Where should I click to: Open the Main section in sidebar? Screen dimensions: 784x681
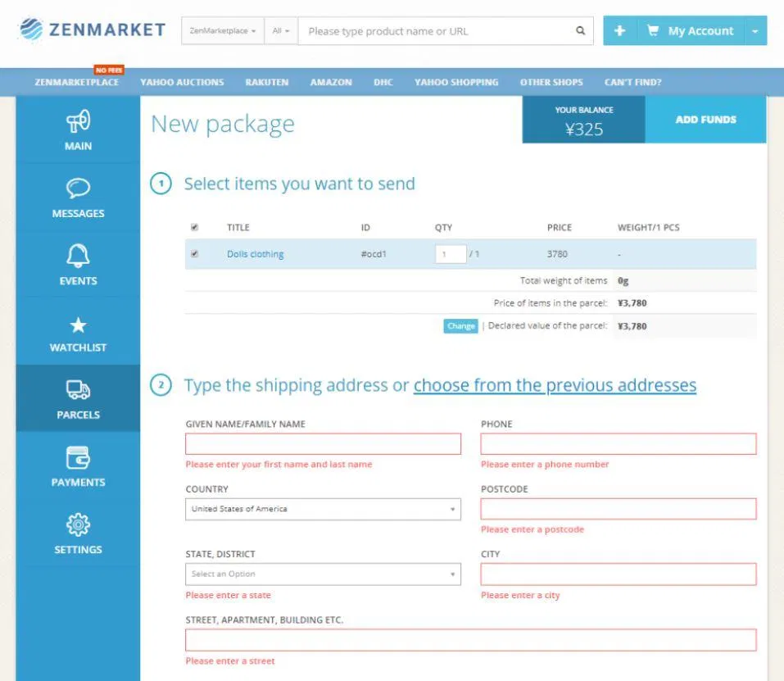tap(78, 129)
